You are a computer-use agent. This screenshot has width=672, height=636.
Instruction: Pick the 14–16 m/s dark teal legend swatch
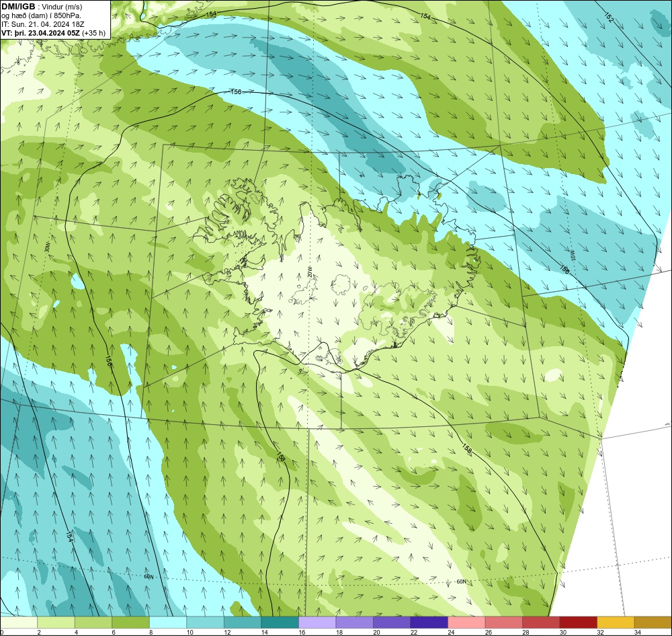pyautogui.click(x=280, y=622)
